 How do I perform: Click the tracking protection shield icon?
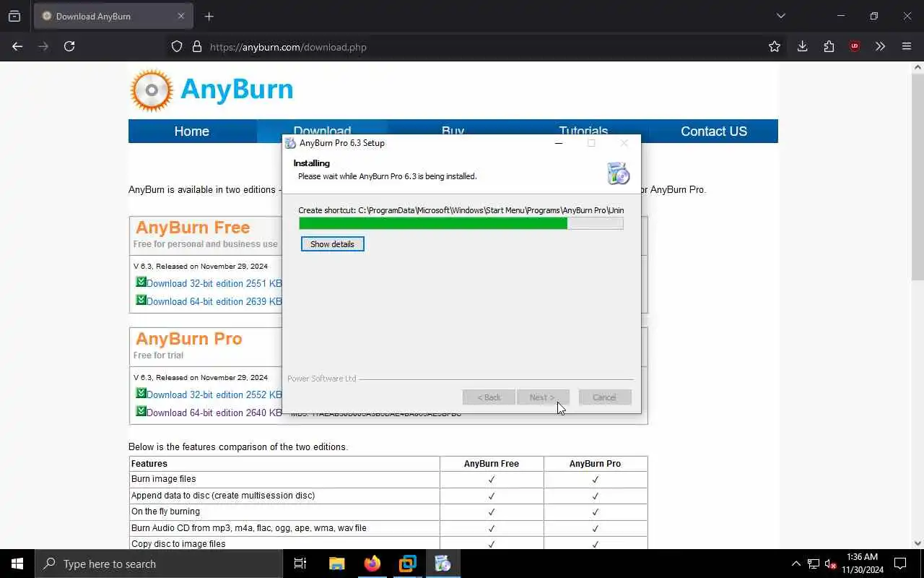(177, 47)
